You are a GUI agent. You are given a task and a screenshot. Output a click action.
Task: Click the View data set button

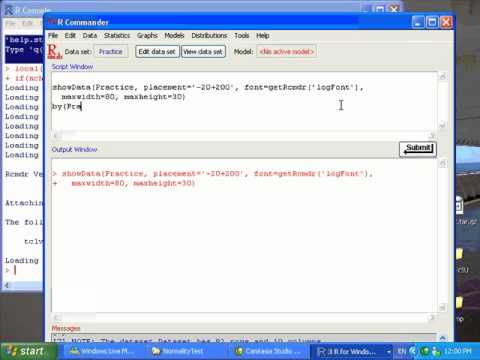pyautogui.click(x=203, y=52)
